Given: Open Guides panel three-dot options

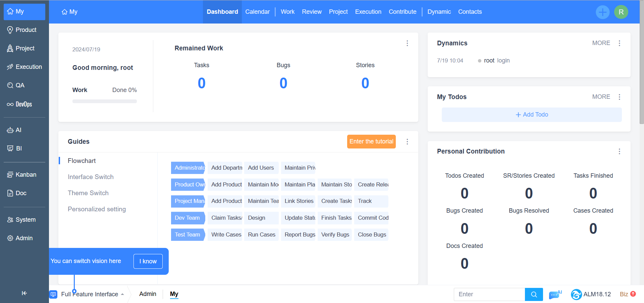Looking at the screenshot, I should click(x=407, y=142).
